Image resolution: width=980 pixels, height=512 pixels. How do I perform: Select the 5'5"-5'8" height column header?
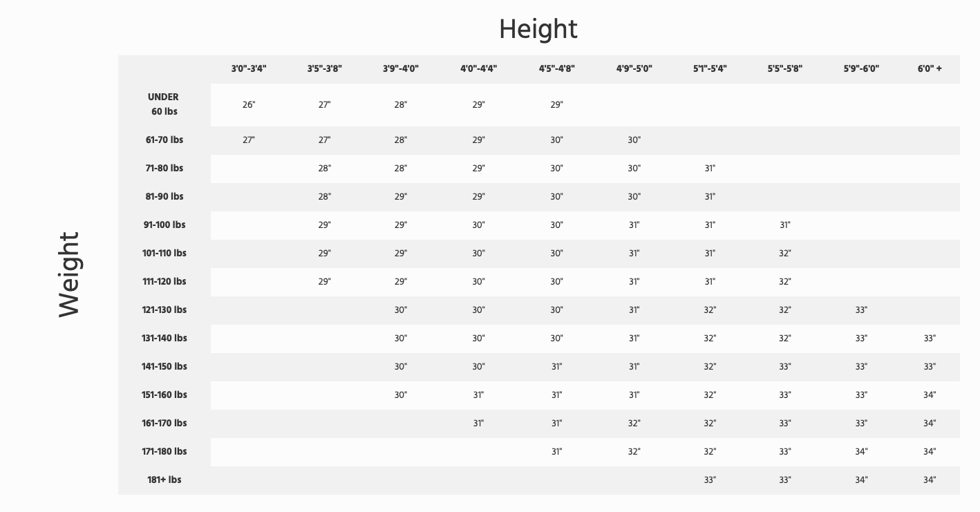click(x=785, y=69)
